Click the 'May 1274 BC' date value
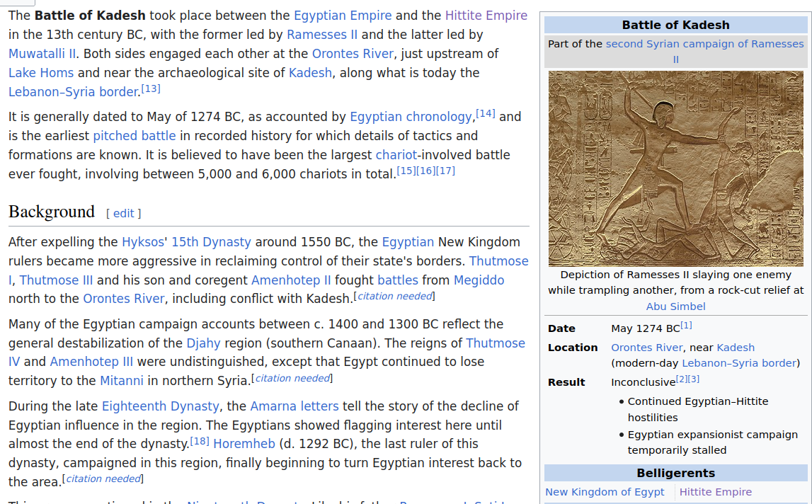 coord(645,329)
